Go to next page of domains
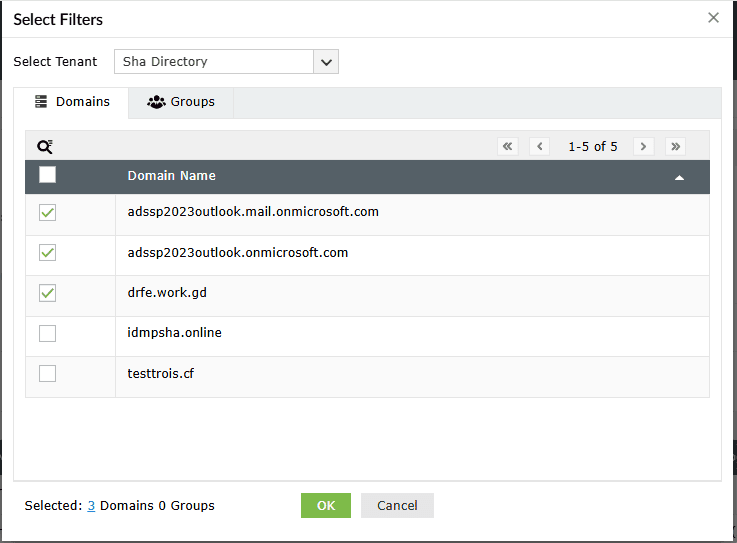 [643, 146]
